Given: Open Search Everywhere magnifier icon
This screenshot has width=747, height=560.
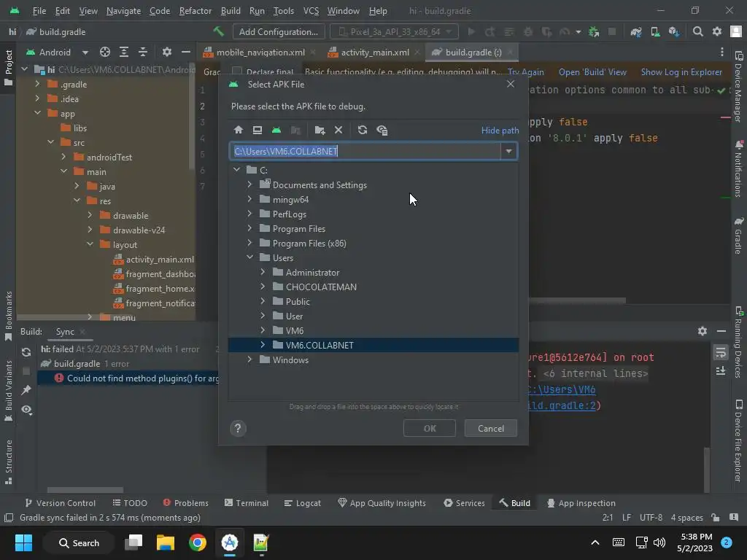Looking at the screenshot, I should [698, 32].
